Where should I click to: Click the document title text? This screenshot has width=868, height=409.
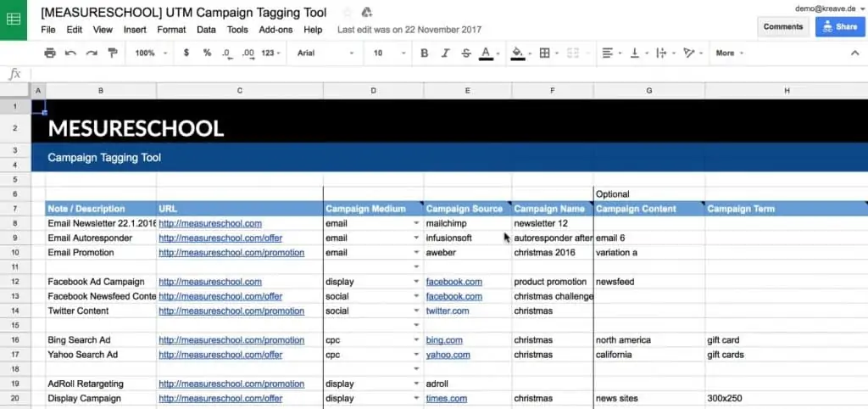184,12
